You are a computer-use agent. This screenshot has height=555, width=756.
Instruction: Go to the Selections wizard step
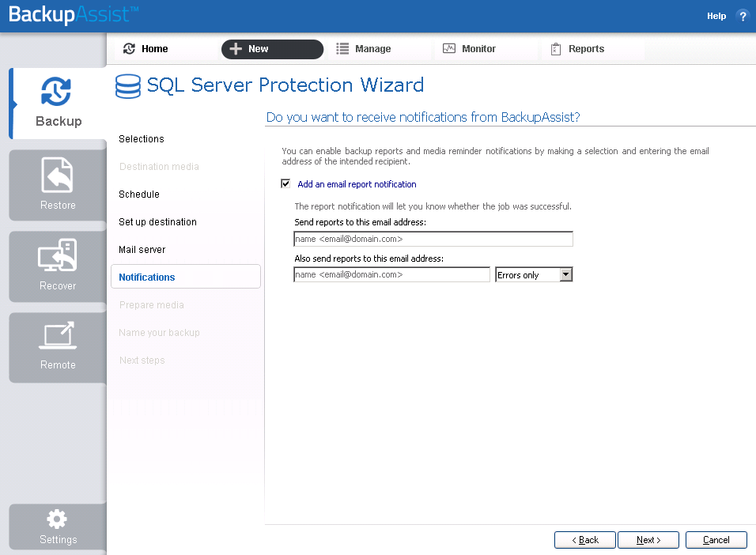tap(142, 139)
